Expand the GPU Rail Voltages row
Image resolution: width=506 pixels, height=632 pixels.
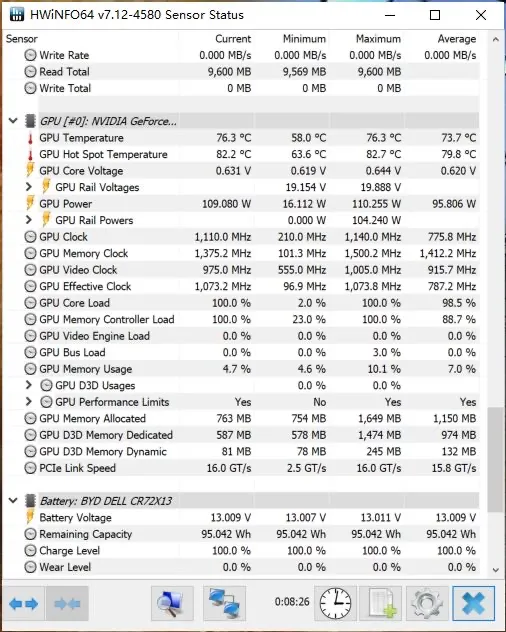pyautogui.click(x=28, y=187)
